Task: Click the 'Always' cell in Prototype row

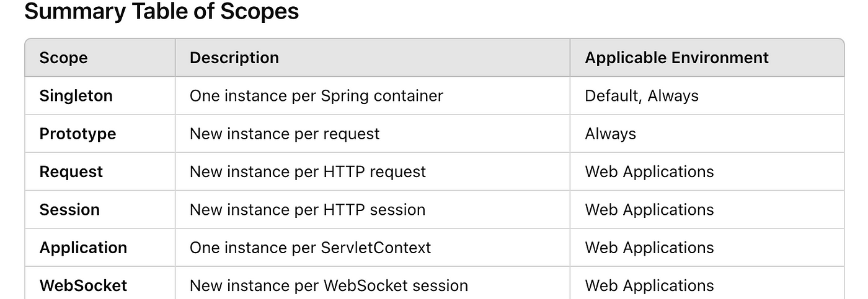Action: pyautogui.click(x=707, y=134)
